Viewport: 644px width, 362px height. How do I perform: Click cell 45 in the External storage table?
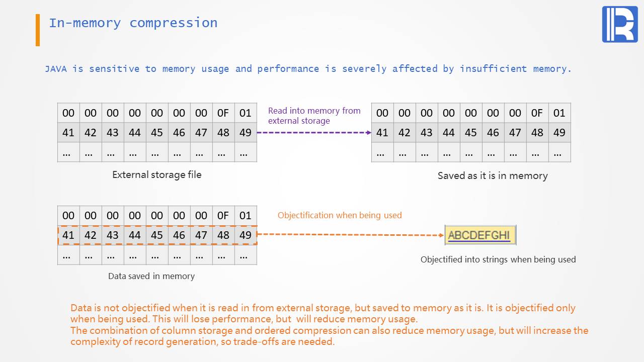point(157,133)
